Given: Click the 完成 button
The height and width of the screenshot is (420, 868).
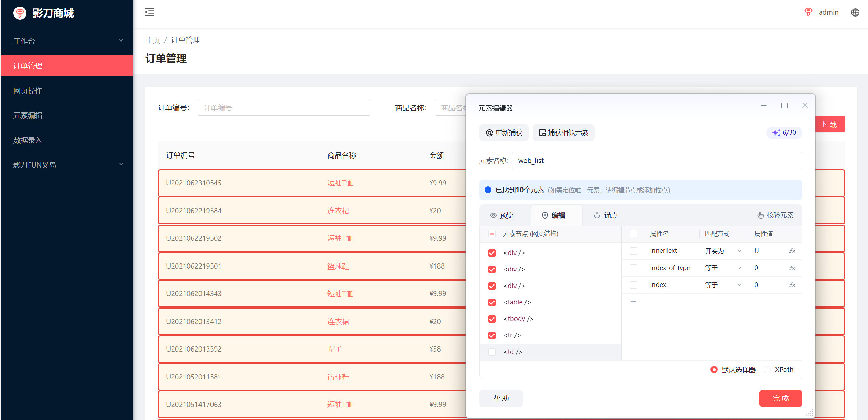Looking at the screenshot, I should point(781,398).
